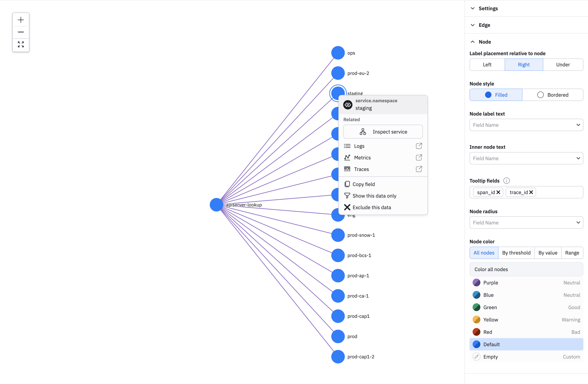
Task: Click the zoom in plus icon
Action: (x=21, y=20)
